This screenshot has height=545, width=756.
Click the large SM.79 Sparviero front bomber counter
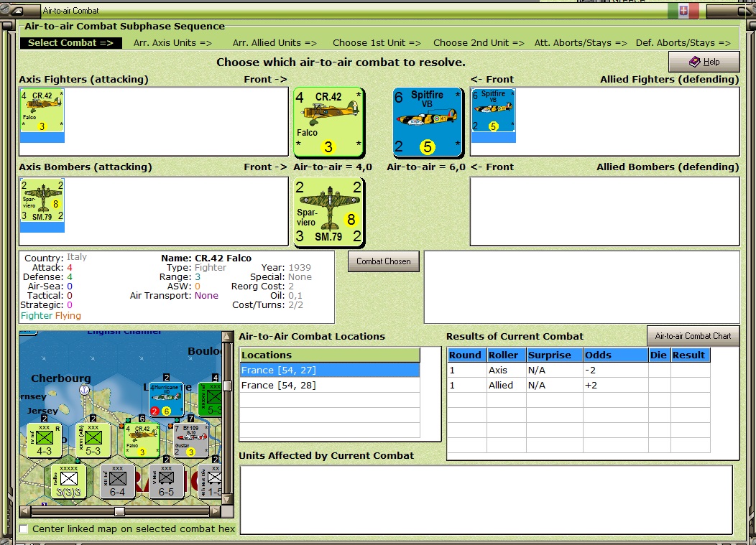click(x=328, y=213)
